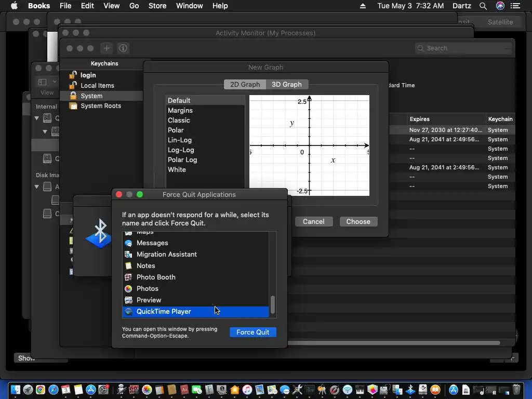Image resolution: width=532 pixels, height=399 pixels.
Task: Collapse the nested Internal disk disclosure triangle
Action: [x=45, y=131]
